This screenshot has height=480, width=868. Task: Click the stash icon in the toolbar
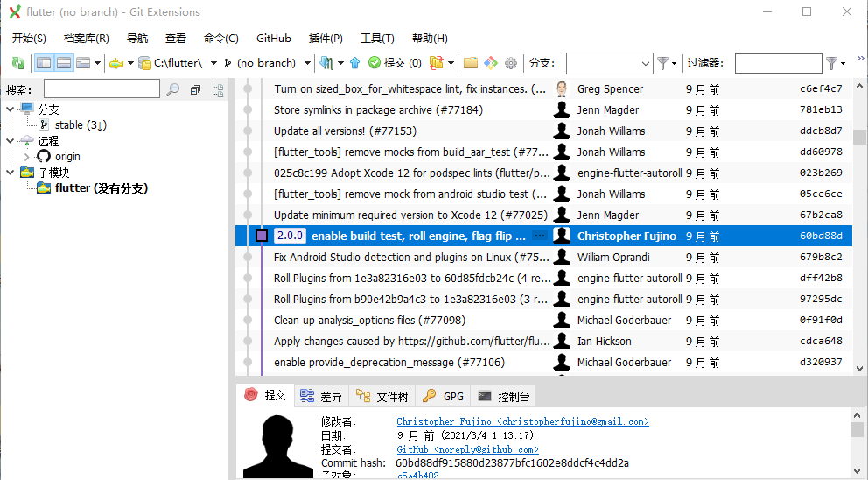pyautogui.click(x=437, y=63)
